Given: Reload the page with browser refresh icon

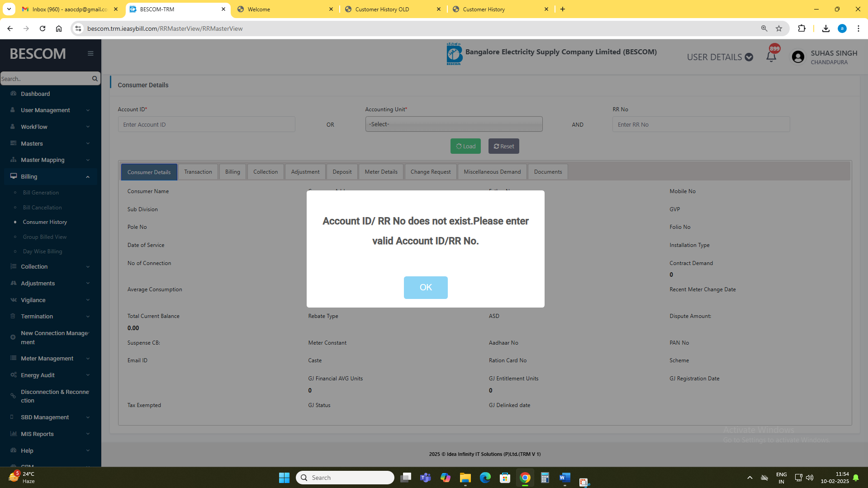Looking at the screenshot, I should point(43,28).
